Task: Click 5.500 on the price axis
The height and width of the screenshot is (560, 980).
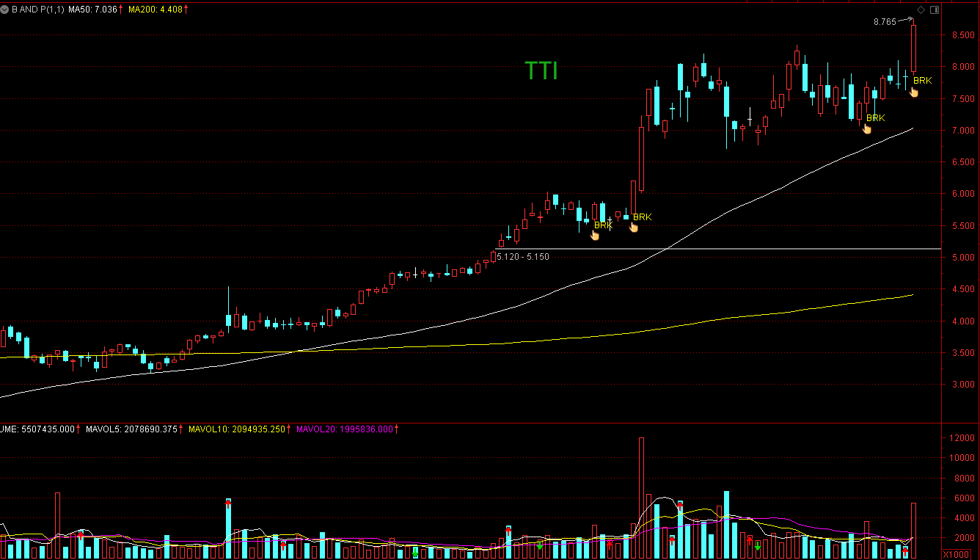Action: (x=962, y=226)
